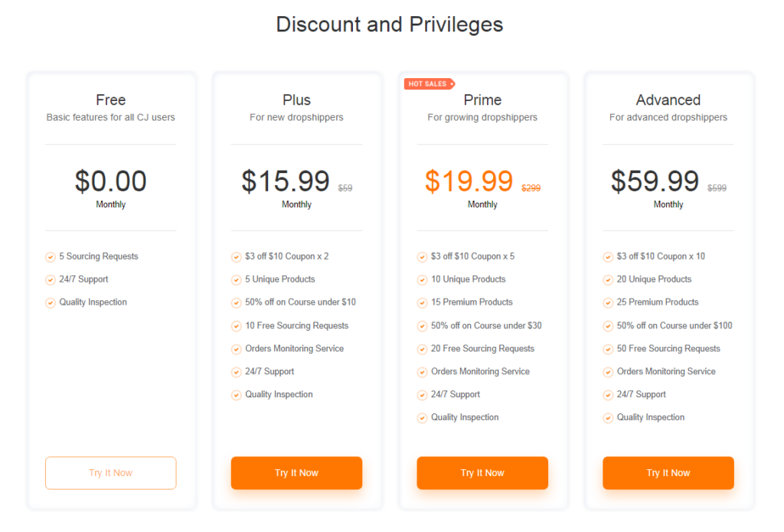This screenshot has height=532, width=784.
Task: Click checkmark icon beside 50% off on Course under $100
Action: click(x=608, y=326)
